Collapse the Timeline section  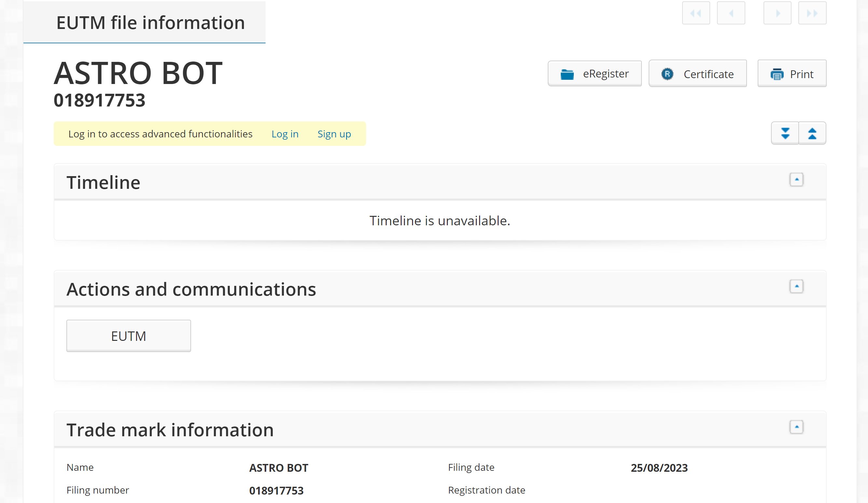[x=796, y=179]
